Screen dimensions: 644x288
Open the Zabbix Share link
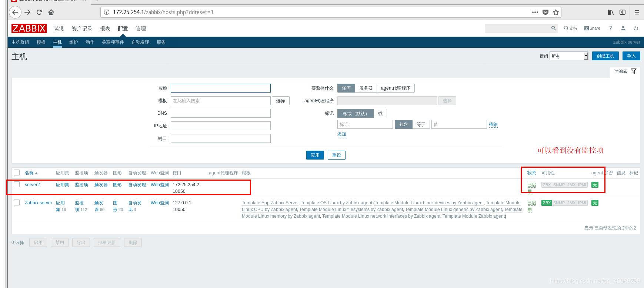pos(592,28)
